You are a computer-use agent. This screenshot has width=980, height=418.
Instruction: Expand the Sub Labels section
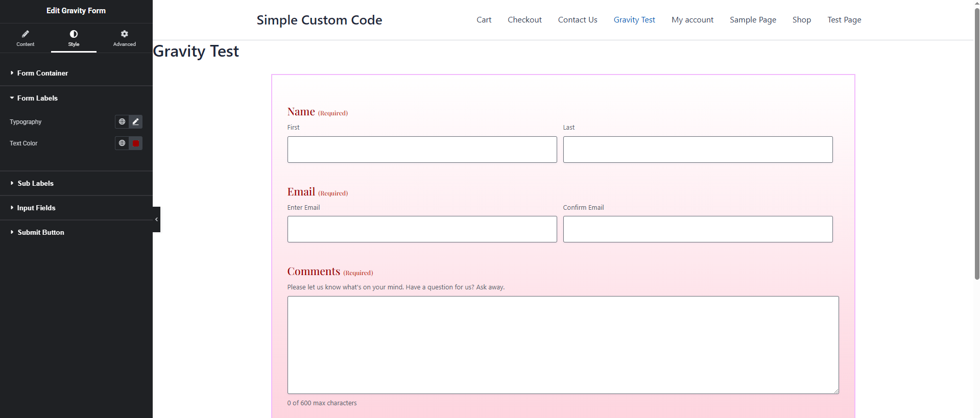35,183
